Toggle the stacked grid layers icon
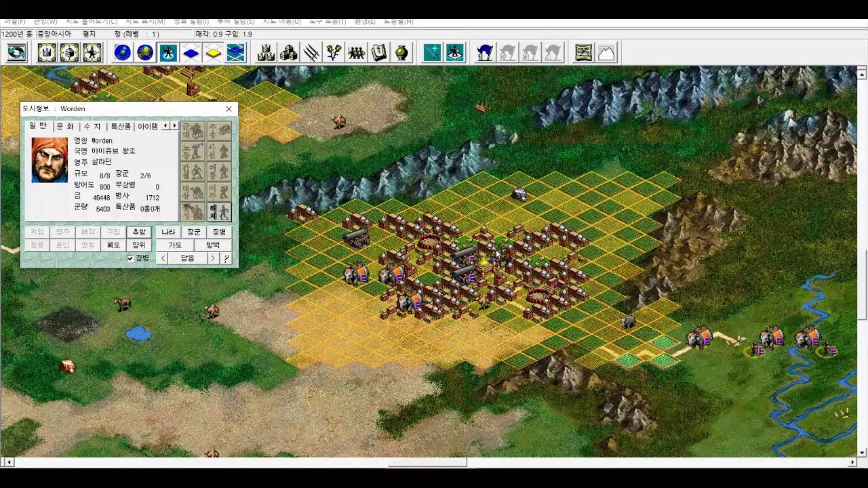This screenshot has width=868, height=488. [235, 52]
